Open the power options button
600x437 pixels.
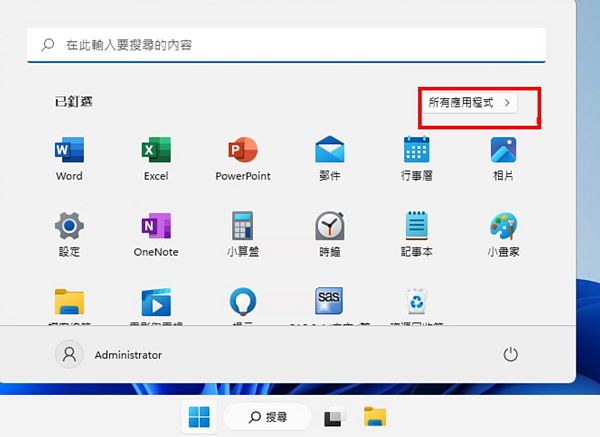511,355
